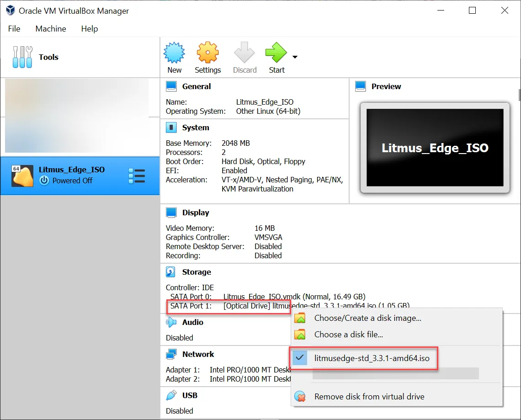Click the Network section icon

(171, 354)
